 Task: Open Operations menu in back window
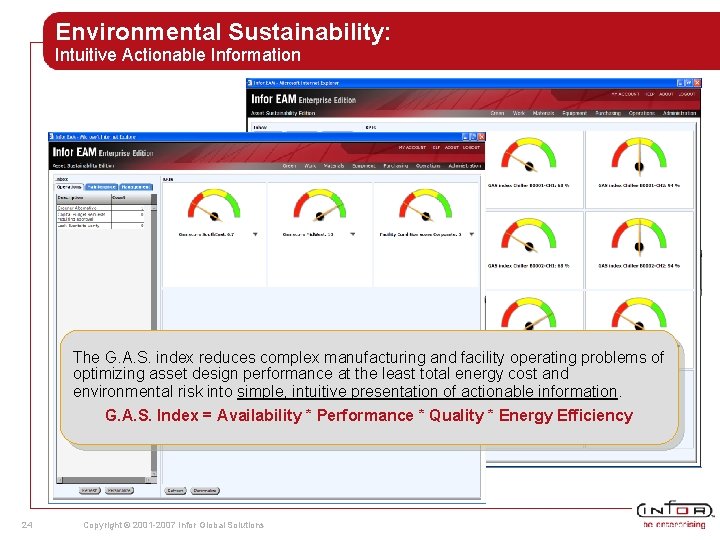641,112
